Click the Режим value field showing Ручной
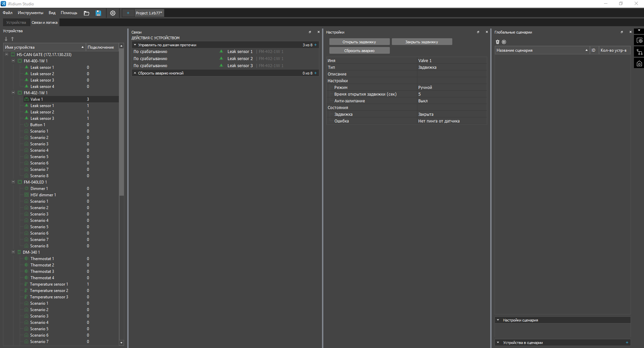 click(x=451, y=88)
